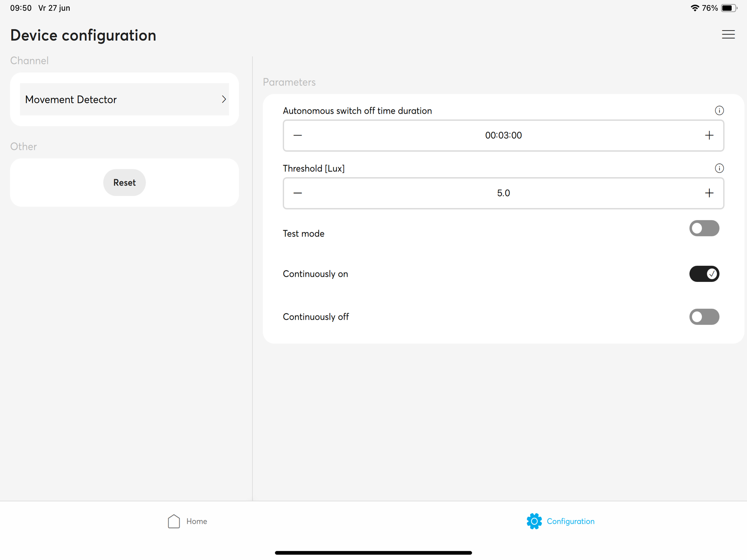This screenshot has width=747, height=560.
Task: Increase the Threshold Lux value
Action: coord(709,193)
